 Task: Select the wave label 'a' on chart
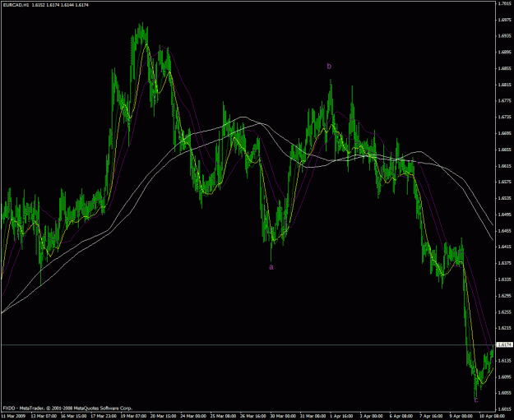point(271,267)
